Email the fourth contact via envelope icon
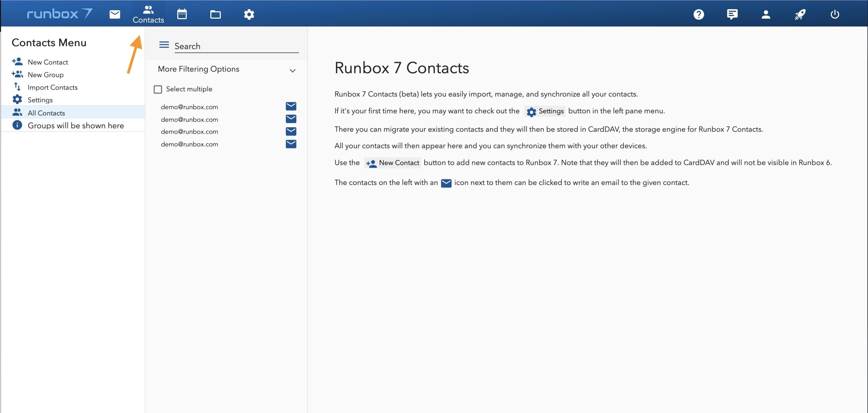This screenshot has height=413, width=868. pyautogui.click(x=291, y=144)
